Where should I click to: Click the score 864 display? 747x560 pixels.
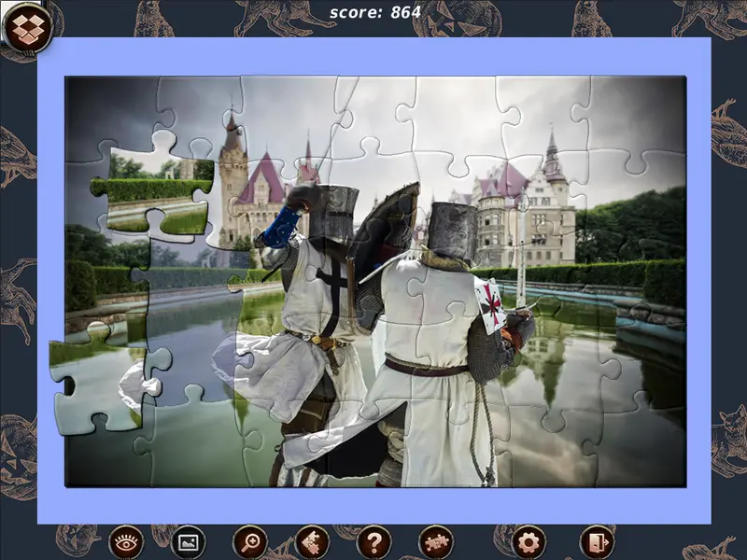(x=375, y=12)
